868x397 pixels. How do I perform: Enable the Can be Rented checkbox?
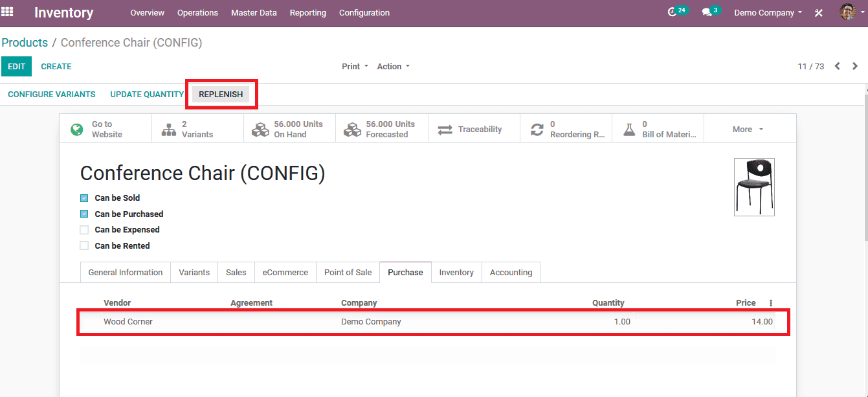click(84, 245)
